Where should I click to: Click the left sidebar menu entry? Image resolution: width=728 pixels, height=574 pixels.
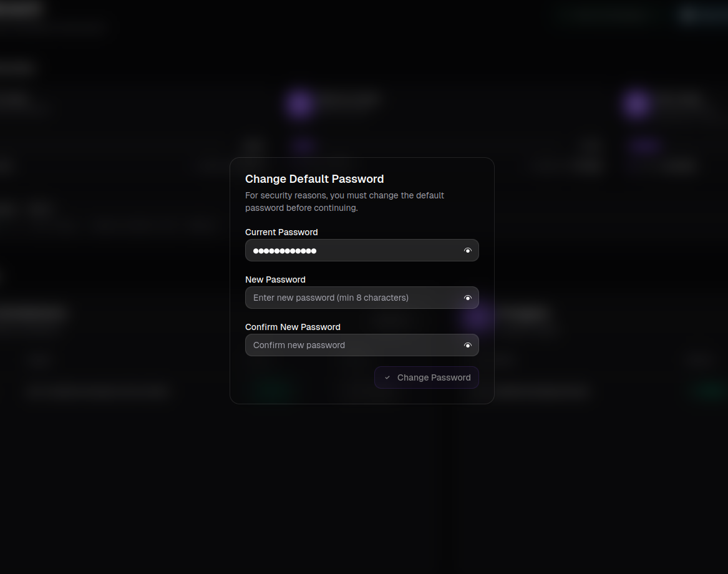(12, 100)
